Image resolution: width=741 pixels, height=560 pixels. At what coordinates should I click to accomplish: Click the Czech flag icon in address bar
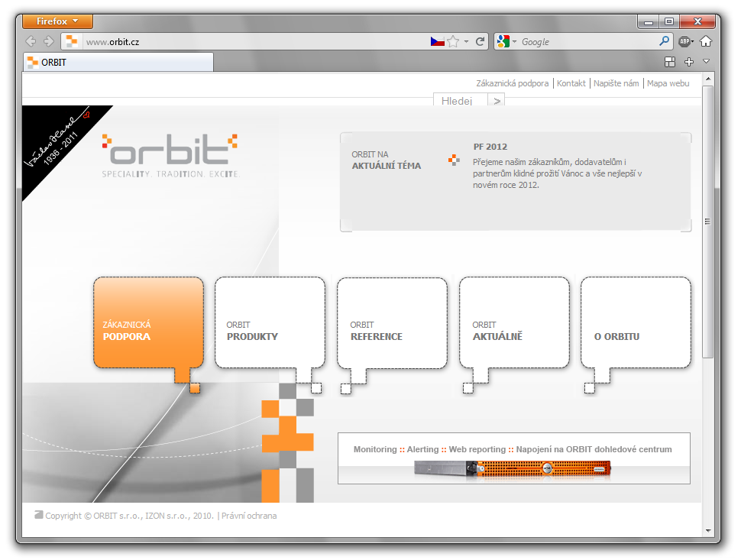pos(437,41)
